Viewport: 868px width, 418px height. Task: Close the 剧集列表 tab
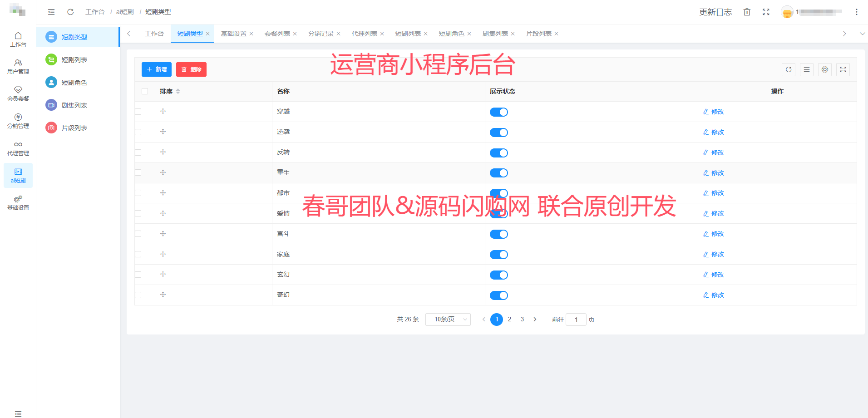coord(513,34)
